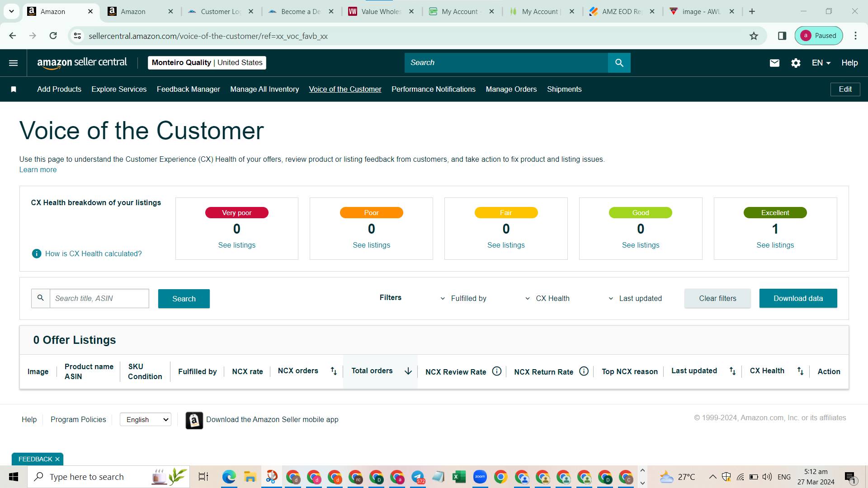
Task: Expand the Last updated filter dropdown
Action: (x=635, y=298)
